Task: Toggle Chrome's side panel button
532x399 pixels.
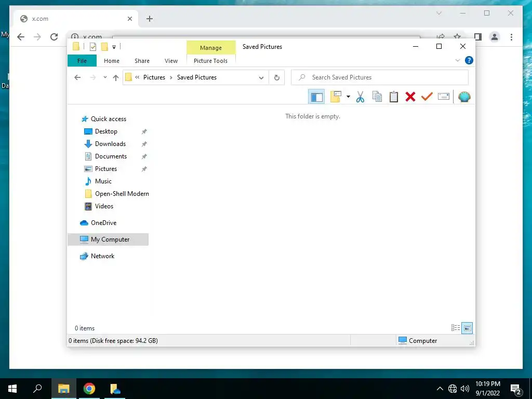Action: click(x=478, y=37)
